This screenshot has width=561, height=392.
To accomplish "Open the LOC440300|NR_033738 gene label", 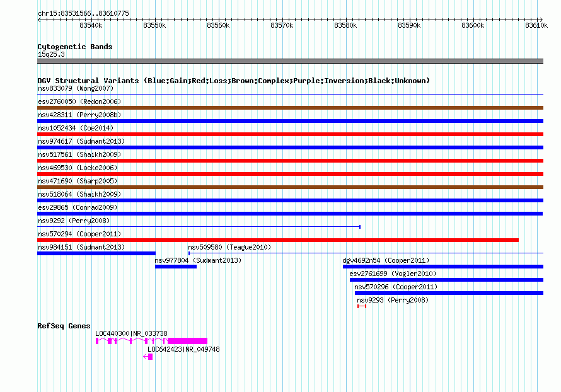I will (x=131, y=333).
